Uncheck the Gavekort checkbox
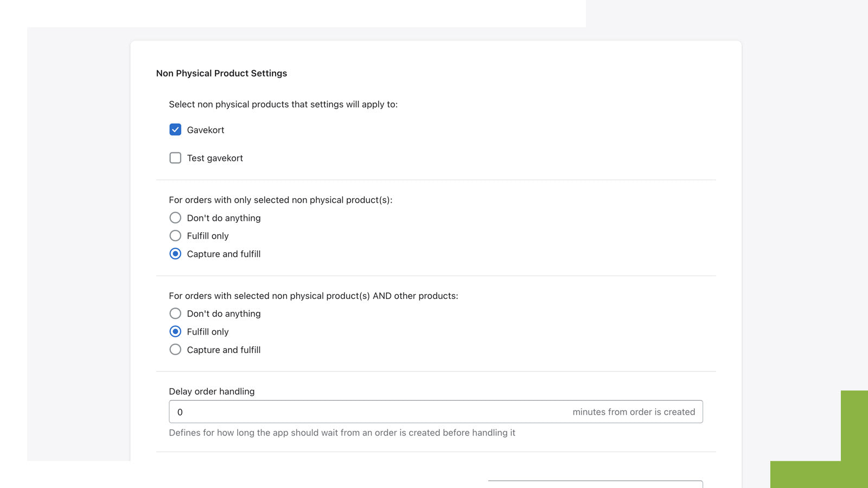Image resolution: width=868 pixels, height=488 pixels. [x=175, y=130]
